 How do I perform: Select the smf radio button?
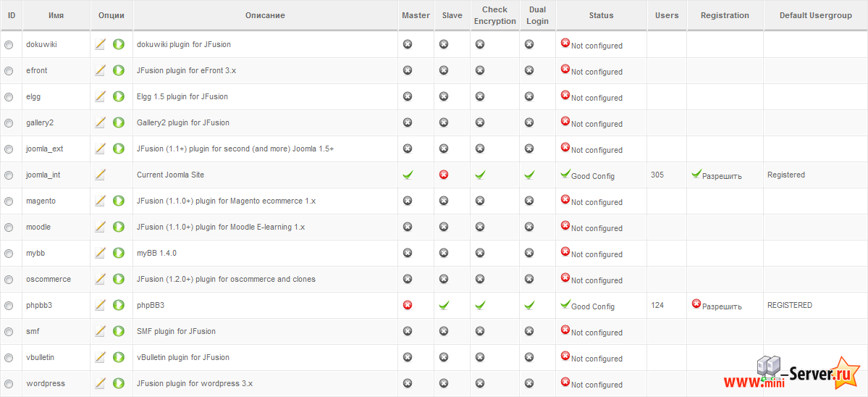pos(9,332)
